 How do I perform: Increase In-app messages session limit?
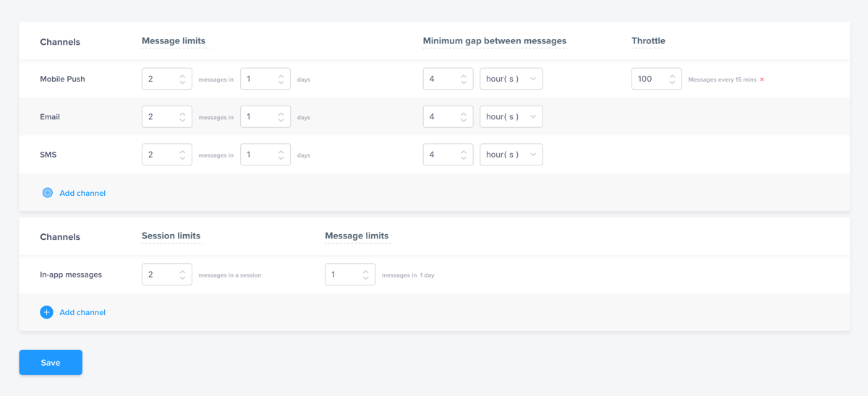point(182,271)
